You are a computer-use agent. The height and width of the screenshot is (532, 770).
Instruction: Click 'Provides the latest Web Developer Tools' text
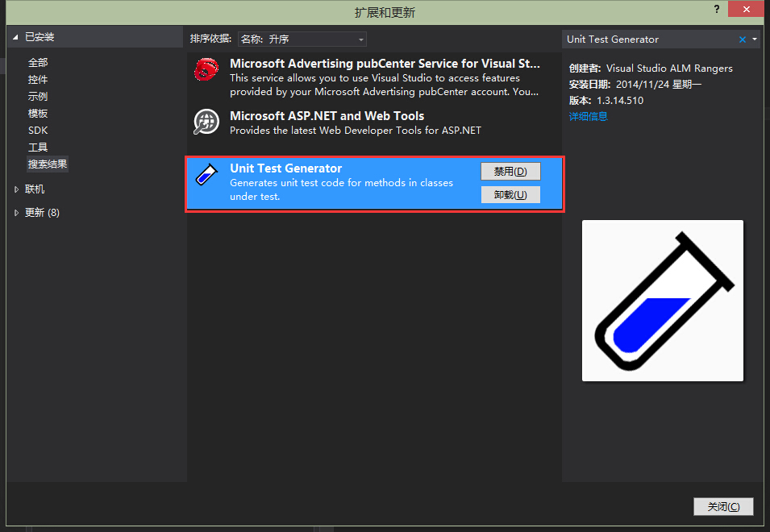(356, 130)
